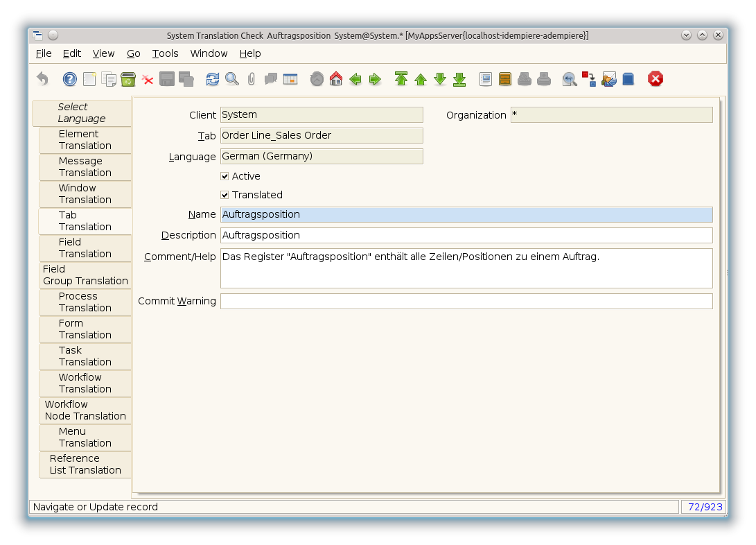Click the red Delete record icon
The width and height of the screenshot is (756, 545).
pos(148,79)
